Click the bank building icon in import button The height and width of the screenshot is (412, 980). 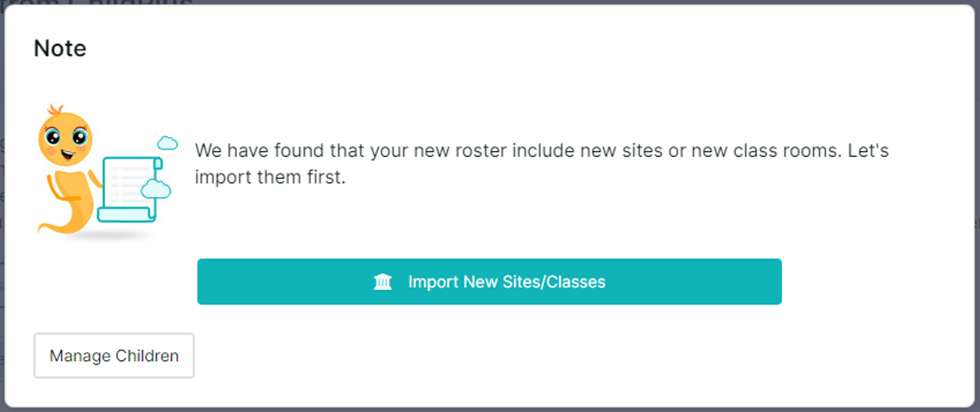tap(383, 281)
